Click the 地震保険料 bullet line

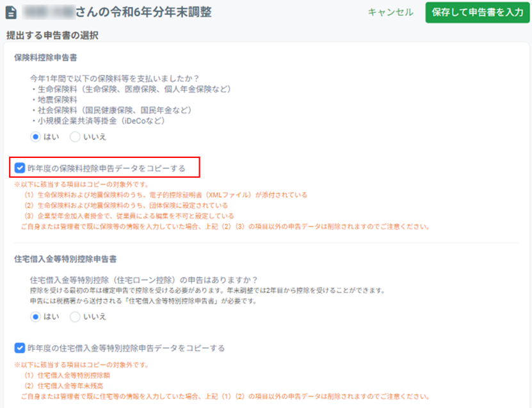point(54,100)
